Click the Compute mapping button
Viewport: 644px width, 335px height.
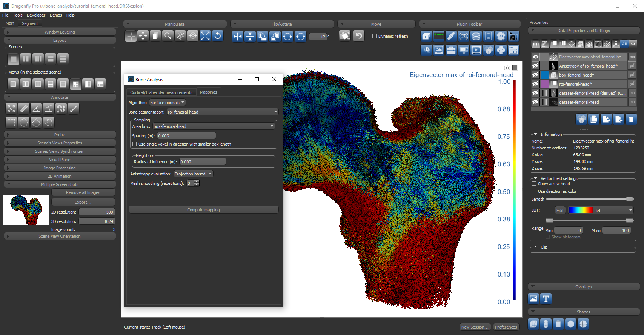pos(203,210)
